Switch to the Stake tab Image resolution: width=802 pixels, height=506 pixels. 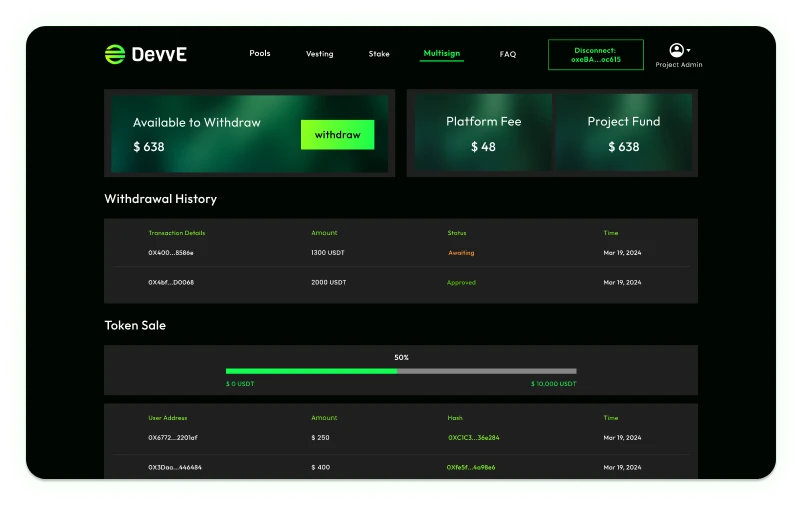click(x=379, y=54)
